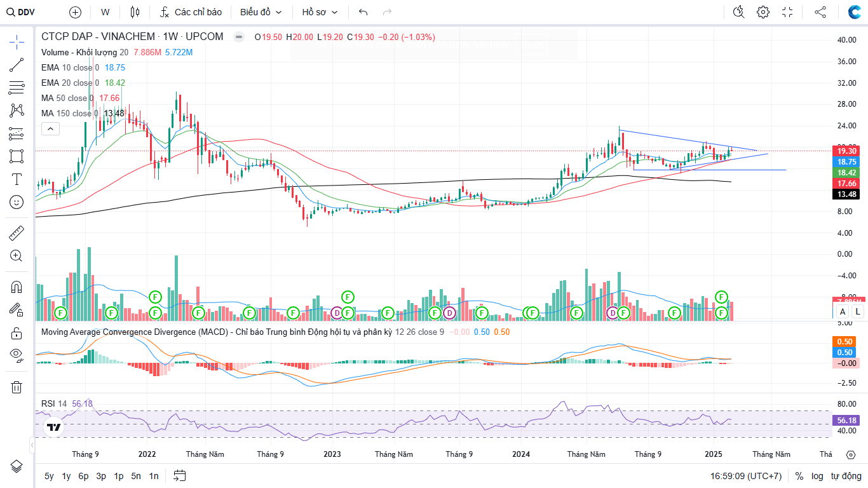Select the 5y time range
Image resolution: width=868 pixels, height=488 pixels.
click(x=49, y=476)
